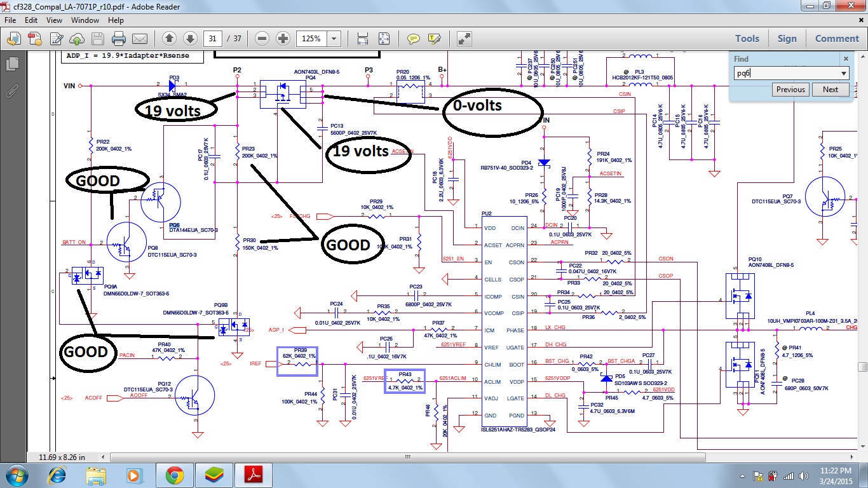Screen dimensions: 868x488
Task: Open the attachments paperclip panel
Action: point(11,91)
